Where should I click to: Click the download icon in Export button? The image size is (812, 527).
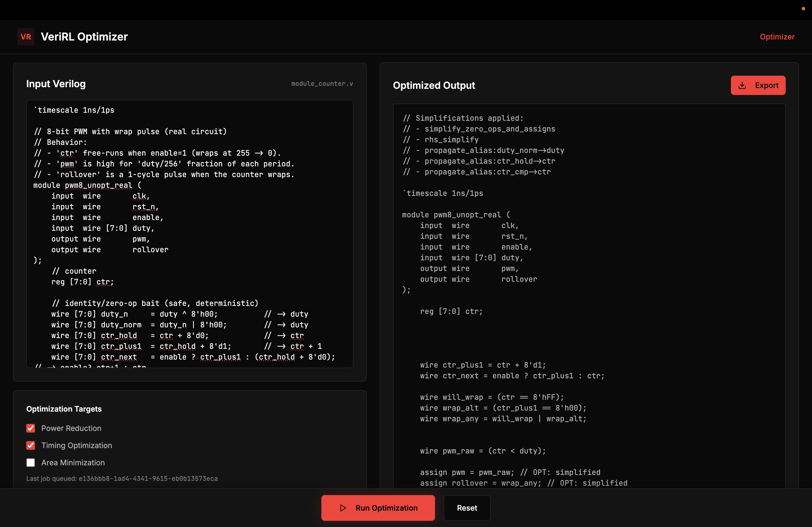(742, 86)
